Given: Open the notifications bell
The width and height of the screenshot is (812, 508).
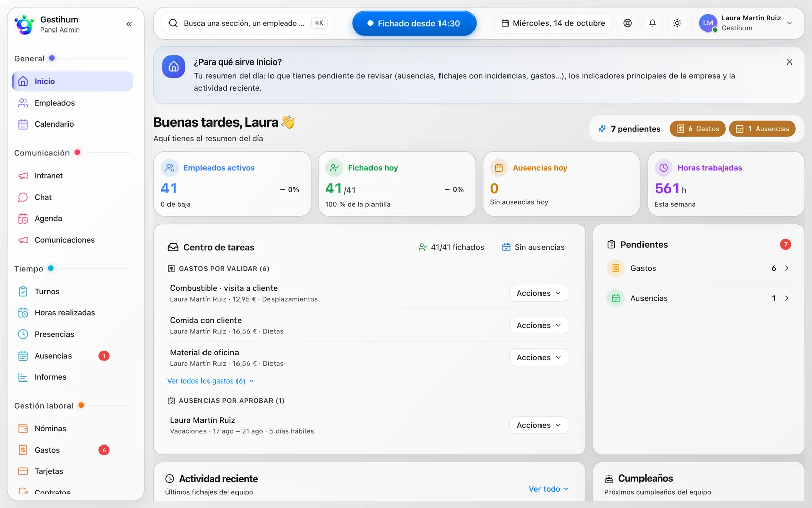Looking at the screenshot, I should (x=652, y=23).
